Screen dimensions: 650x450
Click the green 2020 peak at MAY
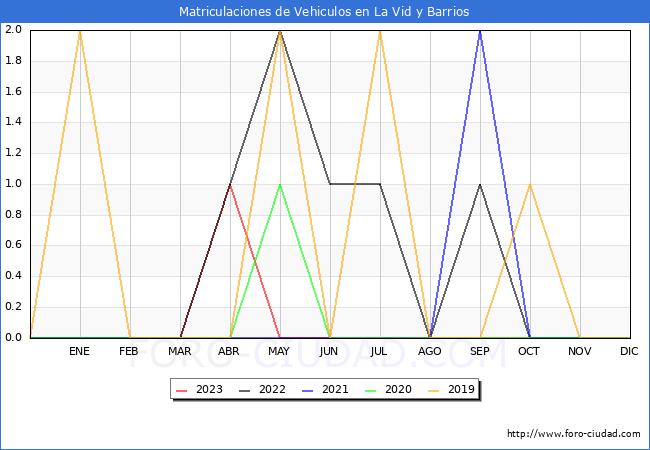[x=280, y=185]
